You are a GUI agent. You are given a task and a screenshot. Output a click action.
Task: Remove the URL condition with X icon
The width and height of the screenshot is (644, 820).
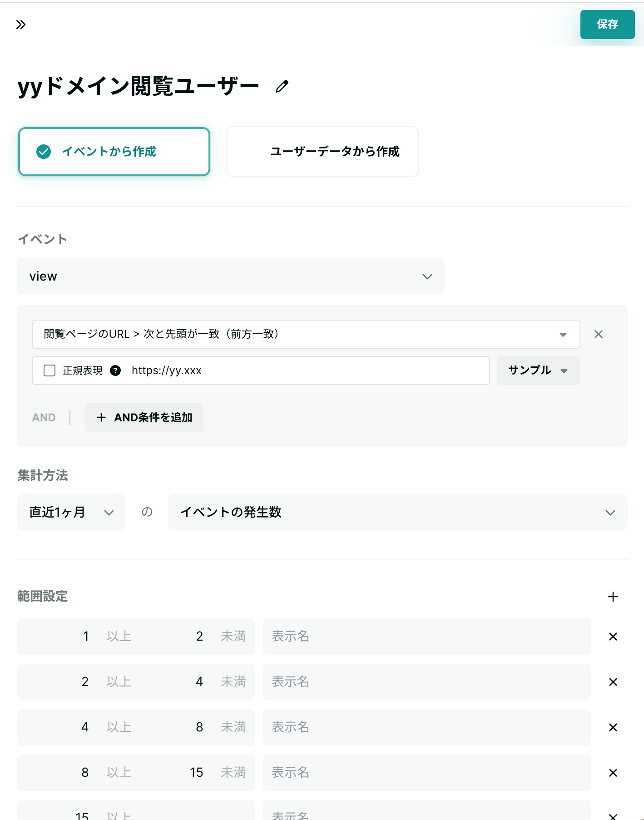click(599, 334)
